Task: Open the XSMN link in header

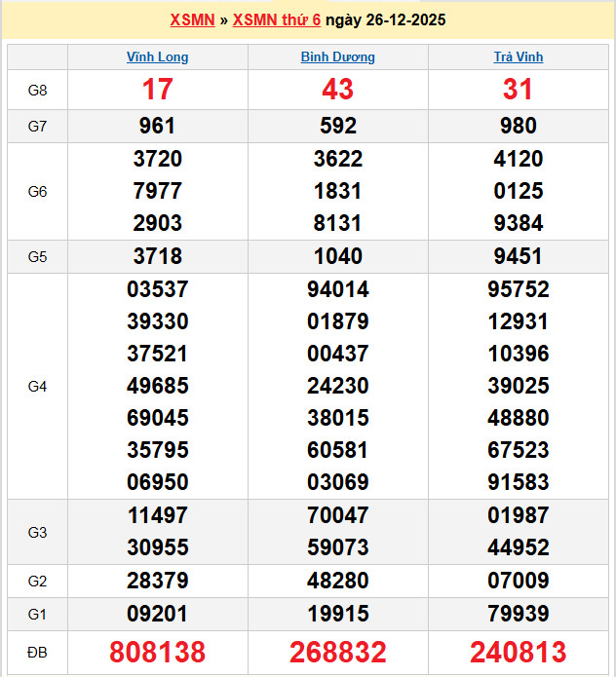Action: click(192, 19)
